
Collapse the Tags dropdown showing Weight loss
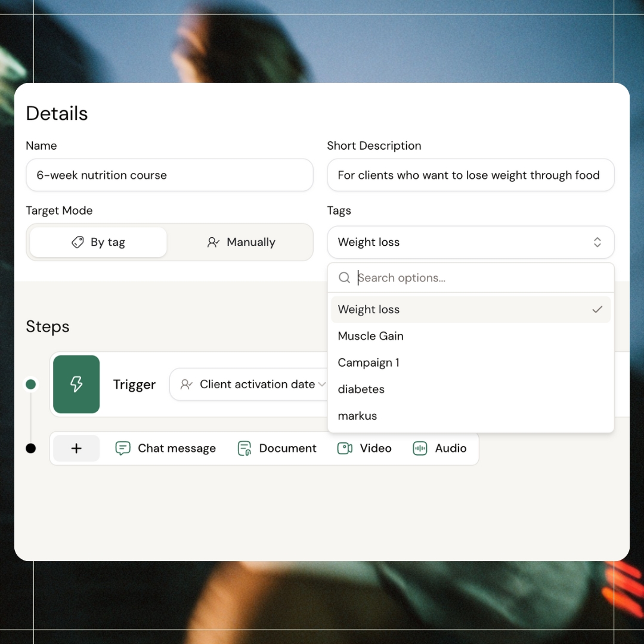point(470,242)
